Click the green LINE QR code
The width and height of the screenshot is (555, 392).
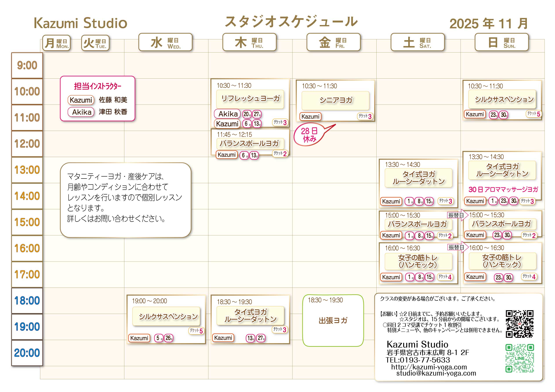click(519, 358)
